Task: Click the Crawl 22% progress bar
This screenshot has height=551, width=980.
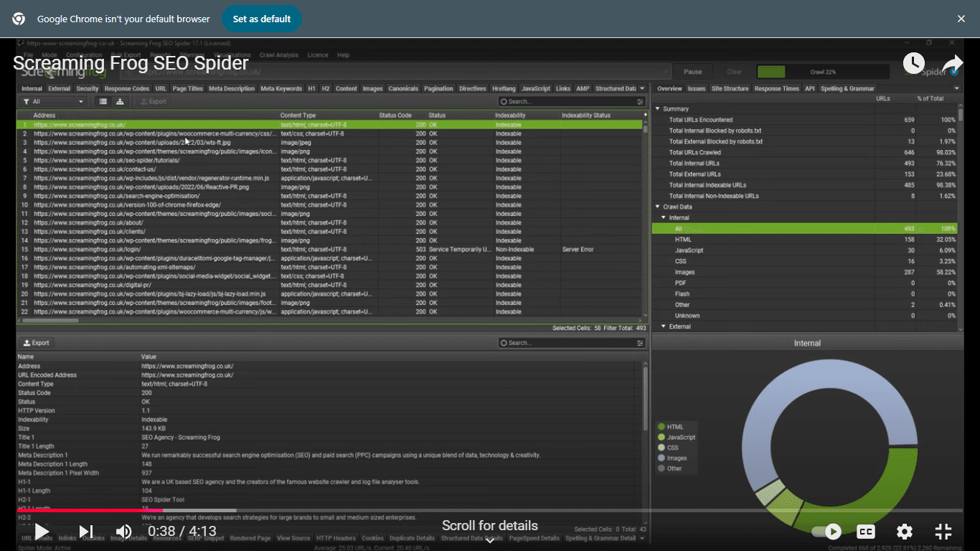Action: (823, 72)
